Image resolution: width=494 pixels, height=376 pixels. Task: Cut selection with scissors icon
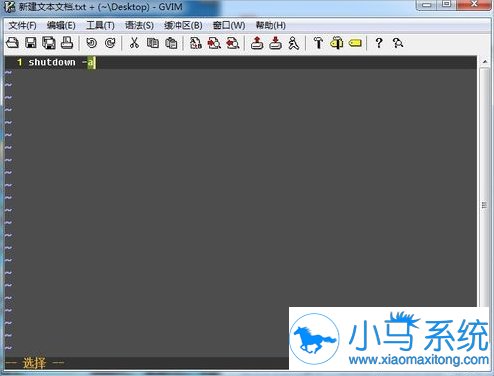134,43
